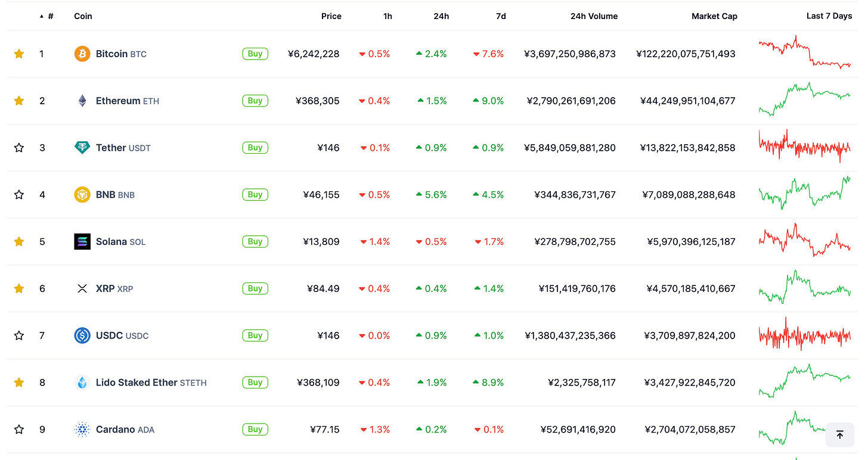Open the Tether USDT coin page link
868x460 pixels.
tap(123, 148)
